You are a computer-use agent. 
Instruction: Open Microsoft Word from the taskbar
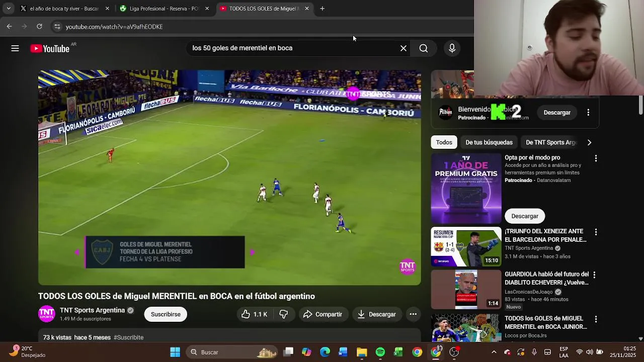pyautogui.click(x=343, y=352)
